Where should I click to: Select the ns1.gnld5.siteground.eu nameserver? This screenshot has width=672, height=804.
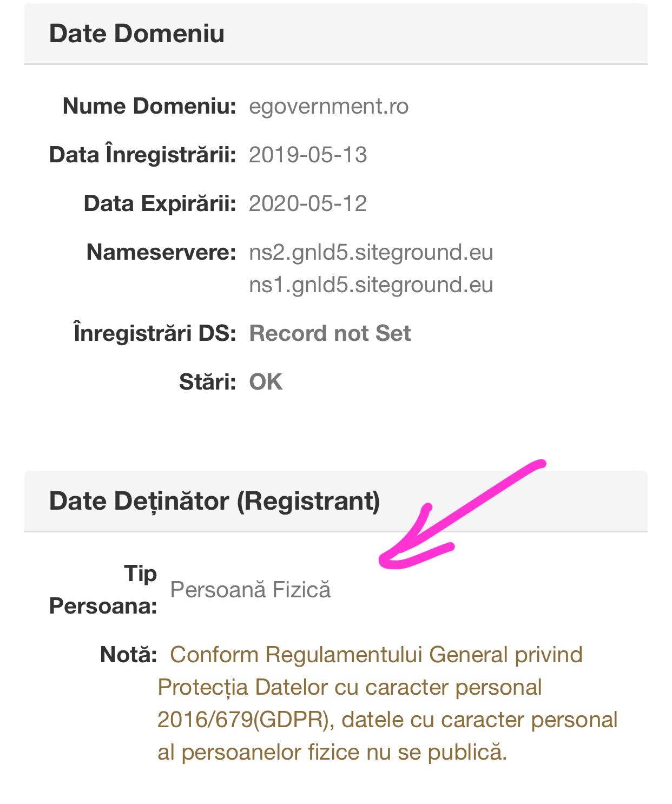371,285
